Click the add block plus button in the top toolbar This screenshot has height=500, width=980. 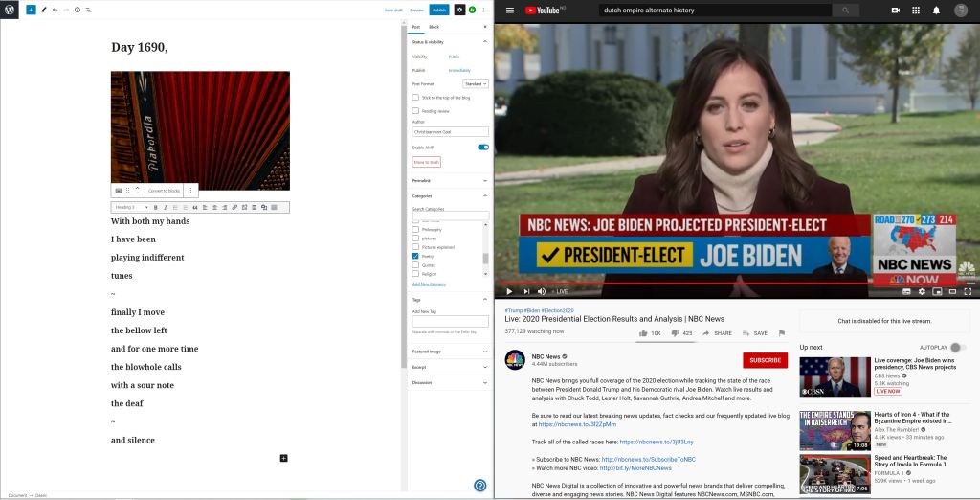click(x=31, y=10)
